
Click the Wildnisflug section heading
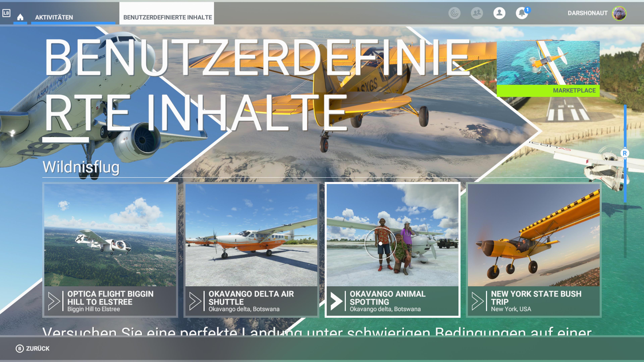tap(81, 167)
